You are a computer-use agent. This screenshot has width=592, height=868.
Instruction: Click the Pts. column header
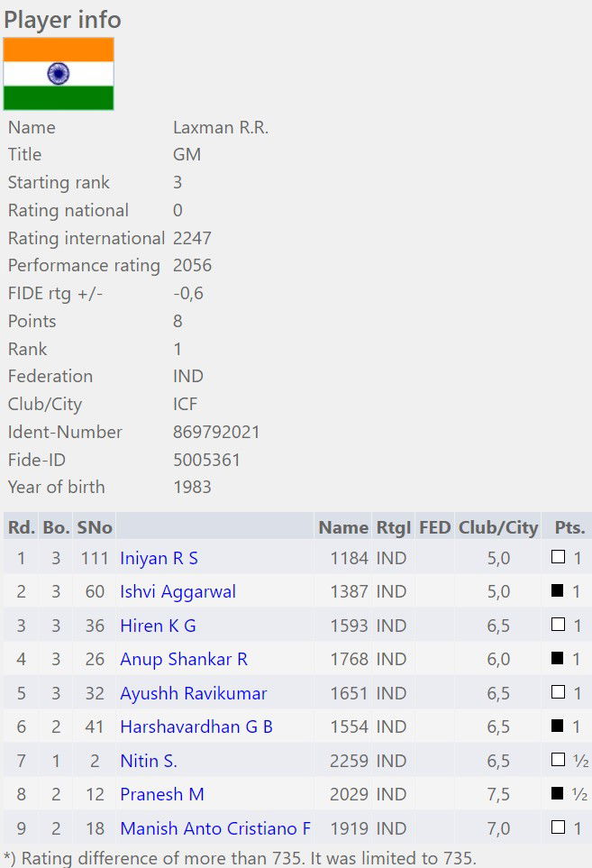pos(569,527)
